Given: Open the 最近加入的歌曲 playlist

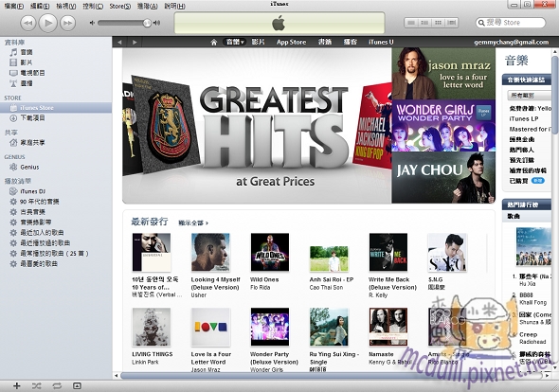Looking at the screenshot, I should pos(42,233).
